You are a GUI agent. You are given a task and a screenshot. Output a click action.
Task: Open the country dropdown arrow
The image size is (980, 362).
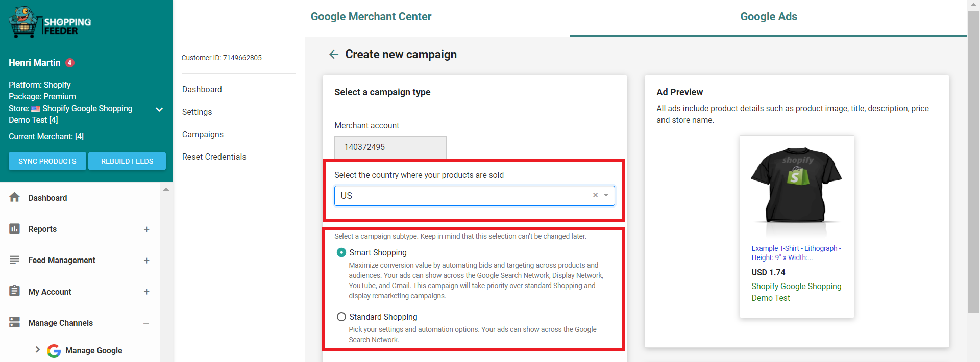[606, 195]
